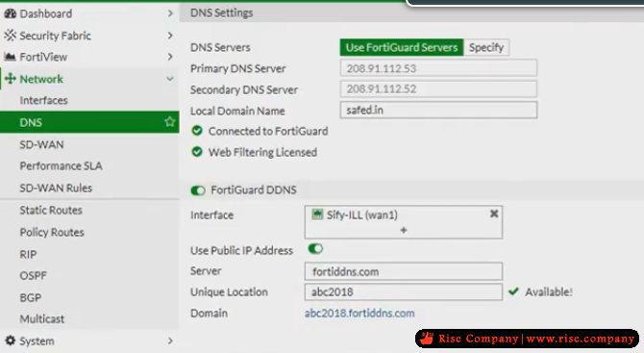Expand the System menu chevron
This screenshot has height=353, width=644.
tap(170, 340)
